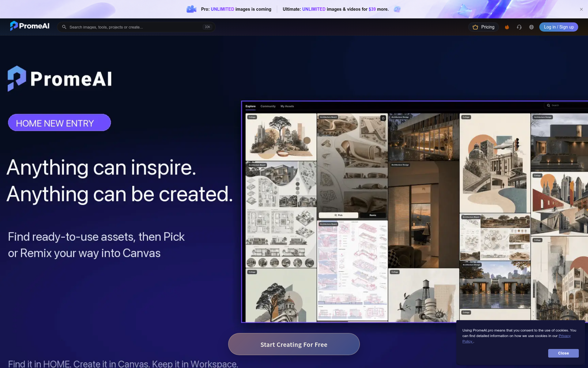
Task: Open the night glass-house Architecture Design thumbnail
Action: [x=424, y=137]
